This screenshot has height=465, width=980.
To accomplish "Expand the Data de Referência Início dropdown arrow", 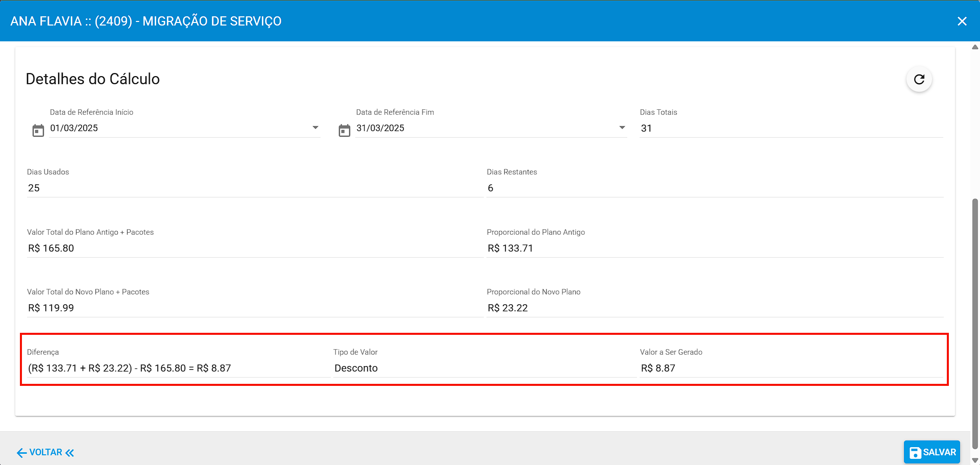I will 315,128.
